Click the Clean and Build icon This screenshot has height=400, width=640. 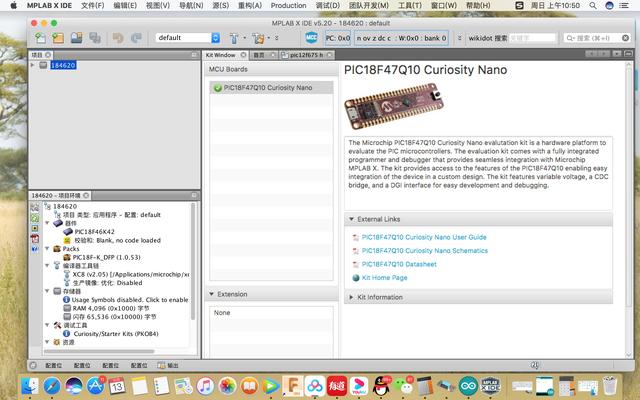[x=258, y=38]
